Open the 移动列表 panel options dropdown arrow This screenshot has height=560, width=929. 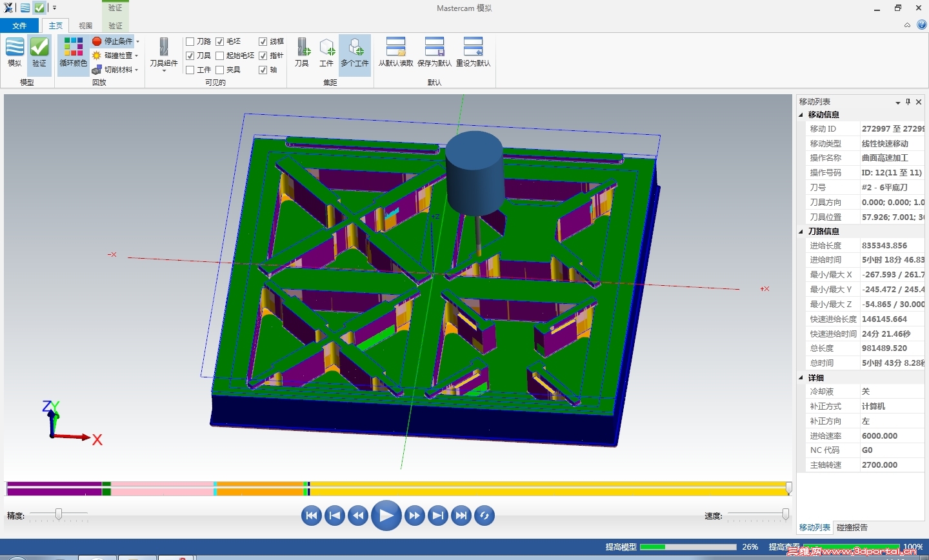click(x=897, y=103)
